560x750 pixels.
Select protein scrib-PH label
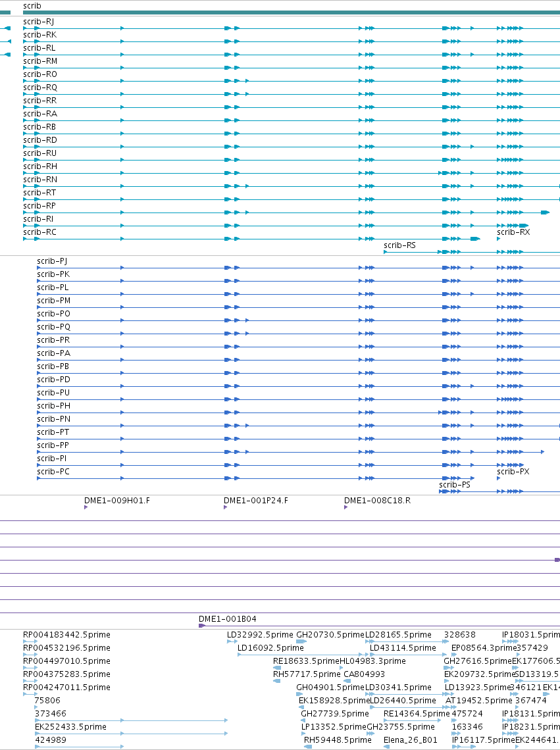click(53, 406)
